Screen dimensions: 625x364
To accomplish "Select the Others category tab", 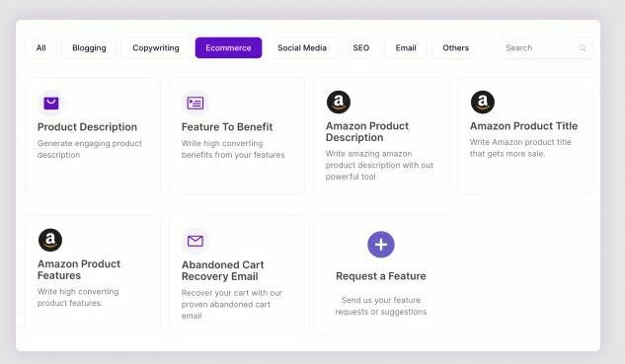I will click(455, 47).
